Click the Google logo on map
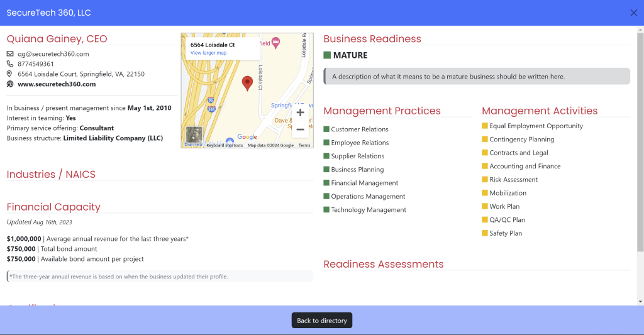The height and width of the screenshot is (335, 644). click(x=247, y=137)
